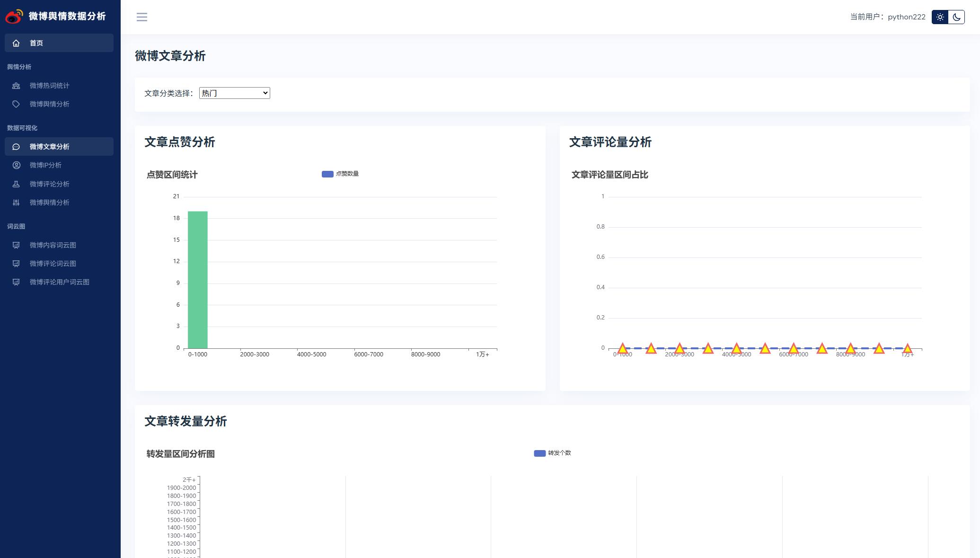The height and width of the screenshot is (558, 980).
Task: Toggle 转发个数 legend series visibility
Action: point(552,453)
